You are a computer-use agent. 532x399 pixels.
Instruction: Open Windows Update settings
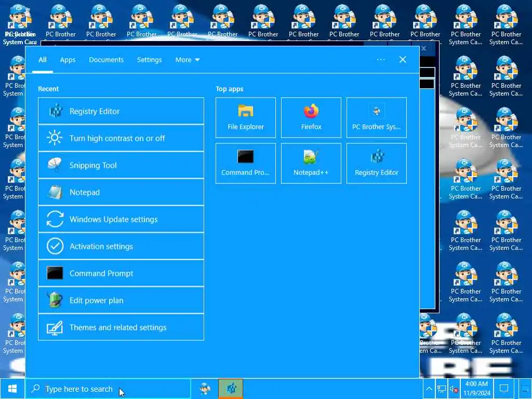pos(121,219)
